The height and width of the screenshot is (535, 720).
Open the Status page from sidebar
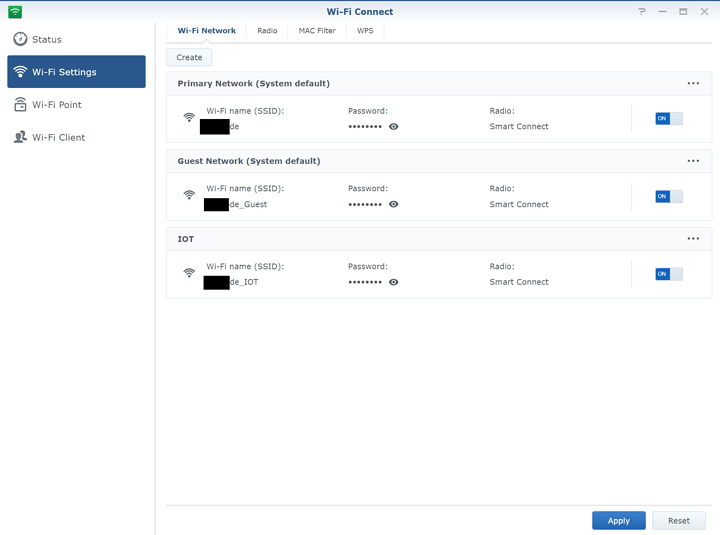click(46, 39)
